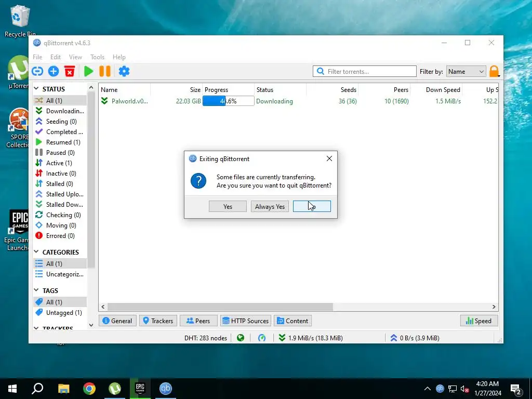Click the green Resume play icon
The width and height of the screenshot is (532, 399).
pyautogui.click(x=88, y=71)
